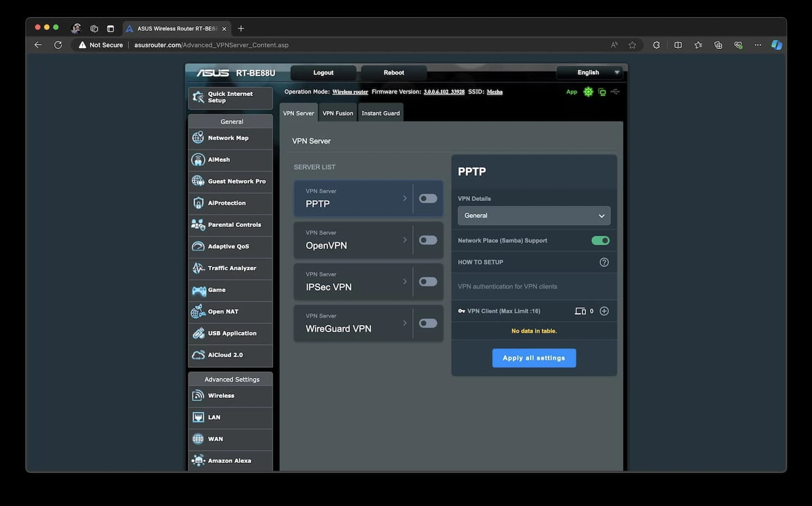Switch to the Instant Guard tab

point(381,113)
